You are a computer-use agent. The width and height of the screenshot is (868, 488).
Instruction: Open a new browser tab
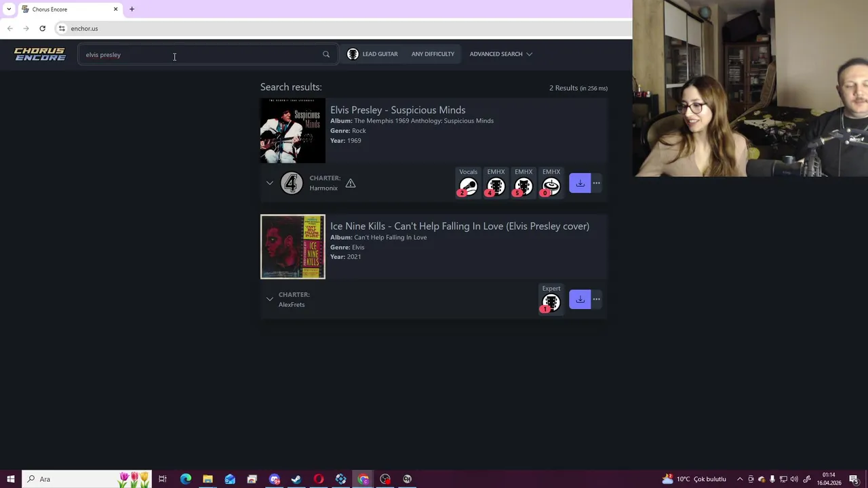[x=132, y=9]
